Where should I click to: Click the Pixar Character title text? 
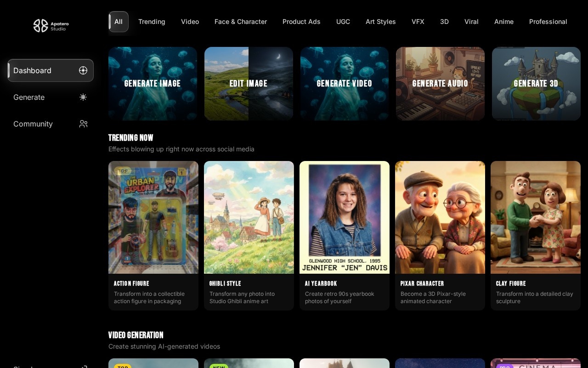pos(422,283)
